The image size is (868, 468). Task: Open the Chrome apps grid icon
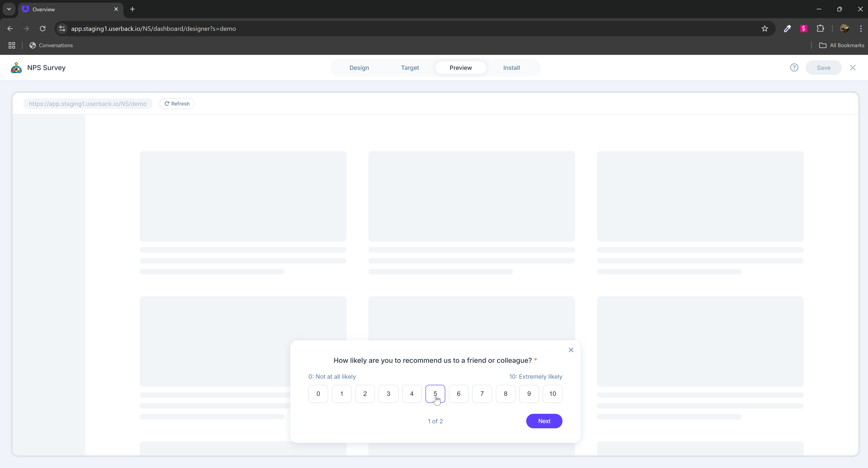point(12,45)
